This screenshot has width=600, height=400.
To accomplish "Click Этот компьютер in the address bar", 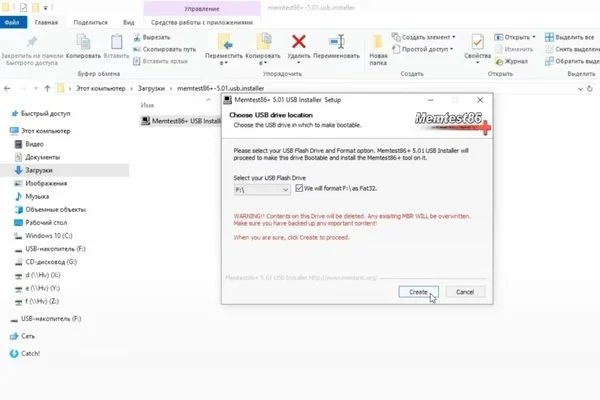I will (x=100, y=88).
